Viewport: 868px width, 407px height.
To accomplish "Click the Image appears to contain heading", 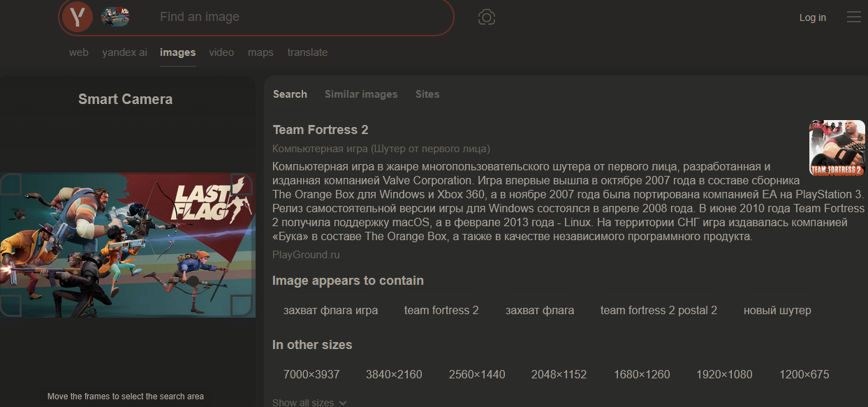I will click(x=348, y=281).
